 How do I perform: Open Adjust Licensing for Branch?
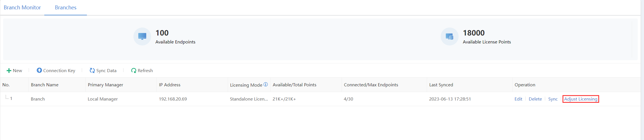pos(580,99)
